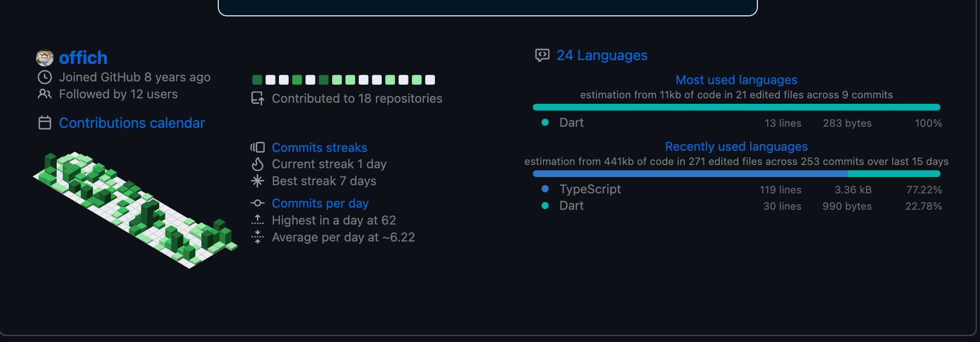Click the commit icon beside Commits per day
Image resolution: width=980 pixels, height=342 pixels.
click(258, 203)
